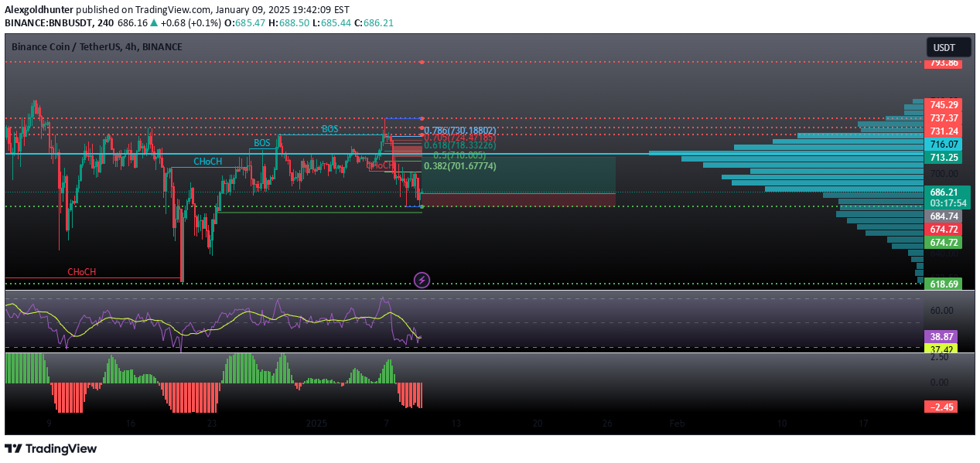Click the BINANCE:BNBUSDT symbol in header
980x463 pixels.
(48, 23)
